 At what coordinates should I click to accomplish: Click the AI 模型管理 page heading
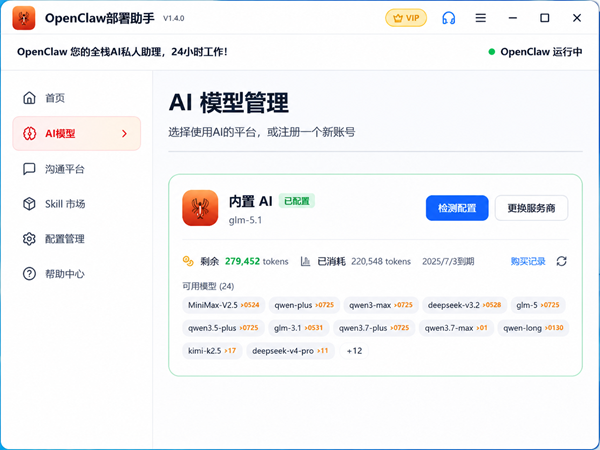229,103
